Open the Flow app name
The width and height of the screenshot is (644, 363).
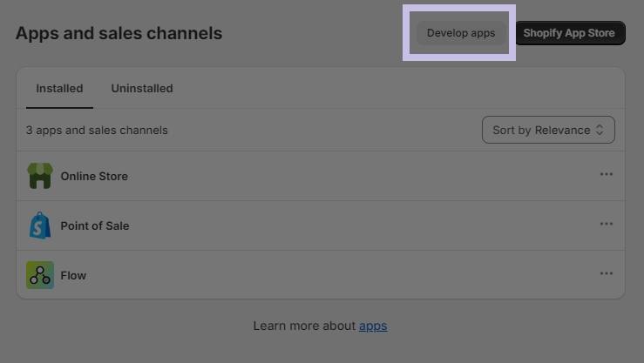[73, 275]
